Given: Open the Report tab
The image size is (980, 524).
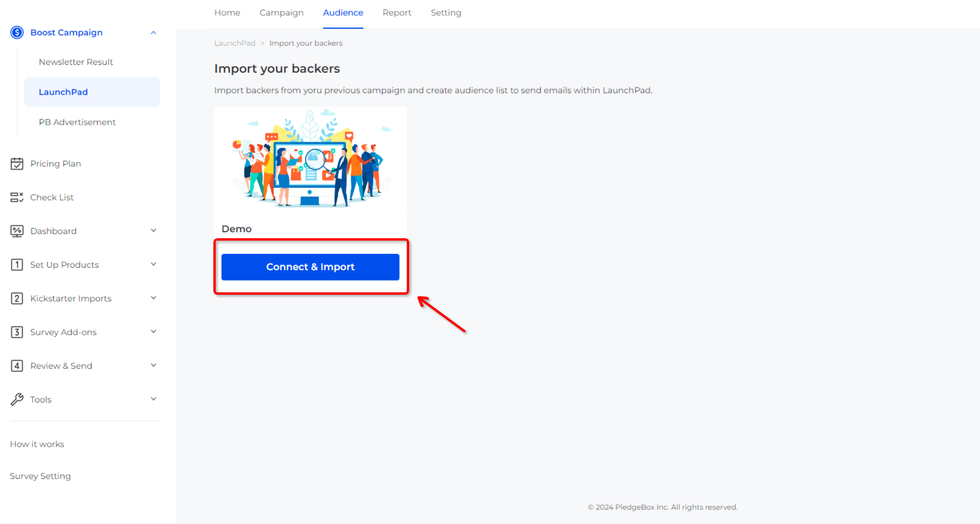Looking at the screenshot, I should pos(396,13).
